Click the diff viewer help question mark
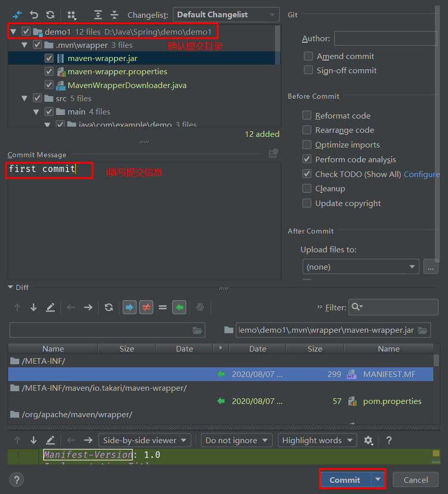This screenshot has height=494, width=448. tap(389, 440)
